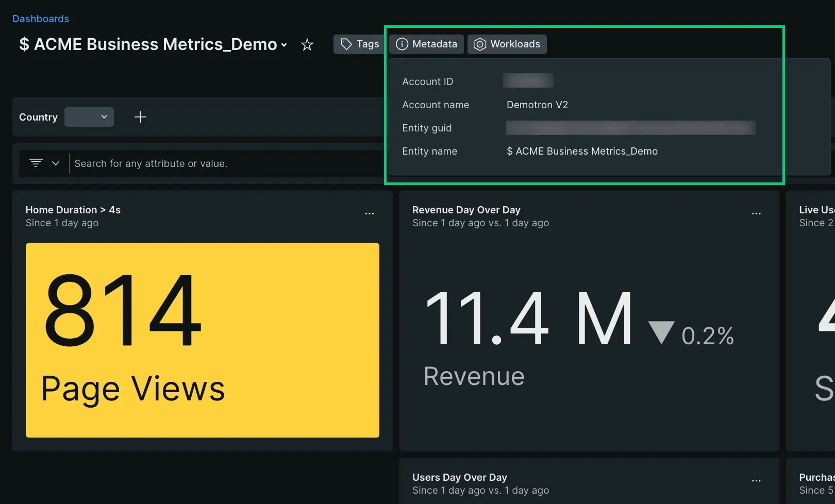The height and width of the screenshot is (504, 835).
Task: Favorite the dashboard with the star icon
Action: click(x=307, y=45)
